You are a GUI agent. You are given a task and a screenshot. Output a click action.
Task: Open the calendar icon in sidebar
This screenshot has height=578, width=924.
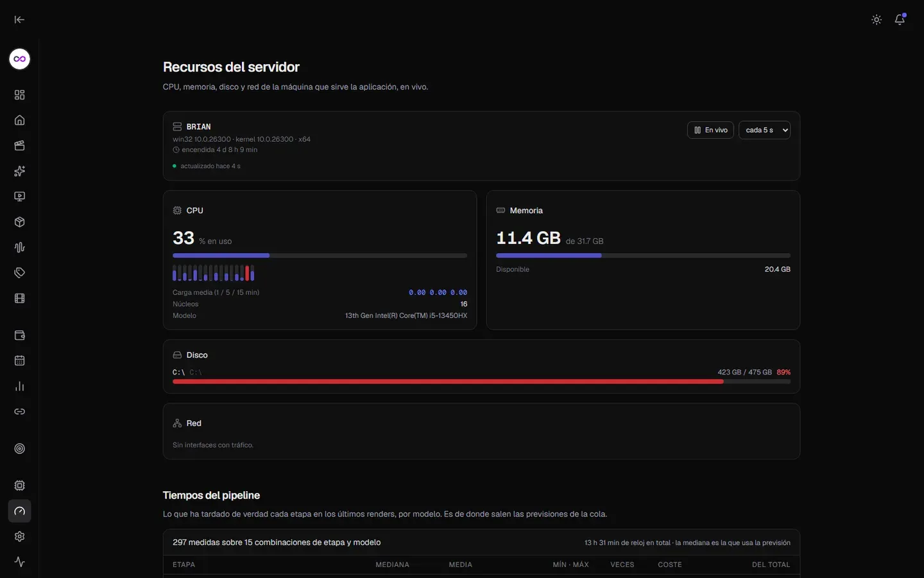20,361
